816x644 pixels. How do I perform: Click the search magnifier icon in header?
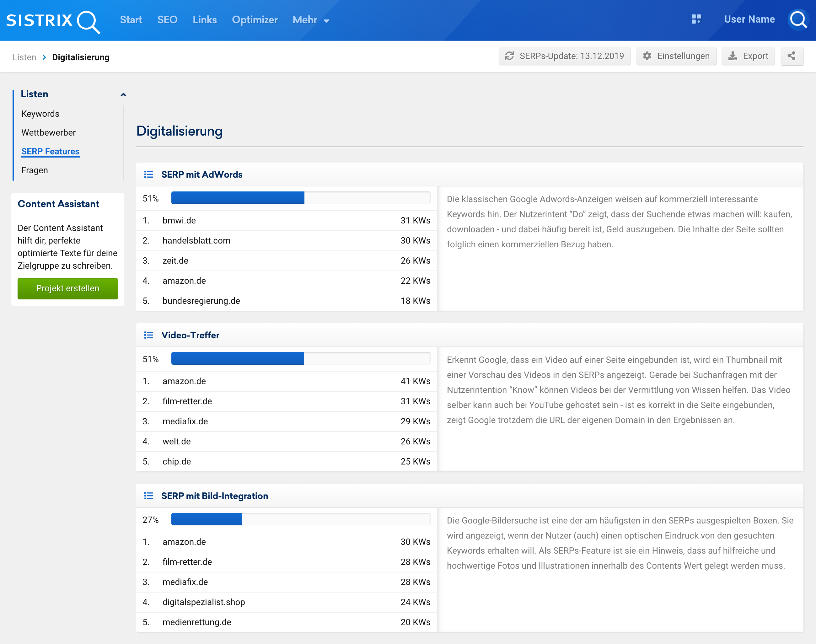798,19
